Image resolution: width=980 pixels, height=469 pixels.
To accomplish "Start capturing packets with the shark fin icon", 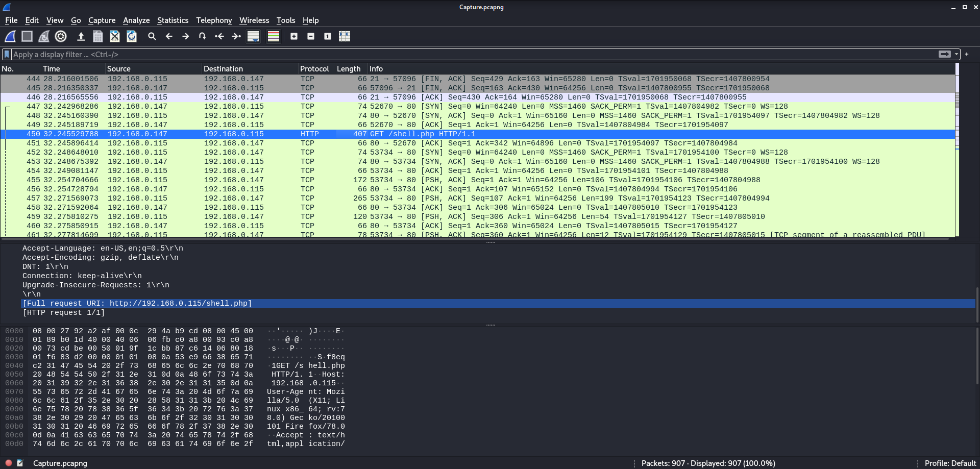I will pos(10,36).
